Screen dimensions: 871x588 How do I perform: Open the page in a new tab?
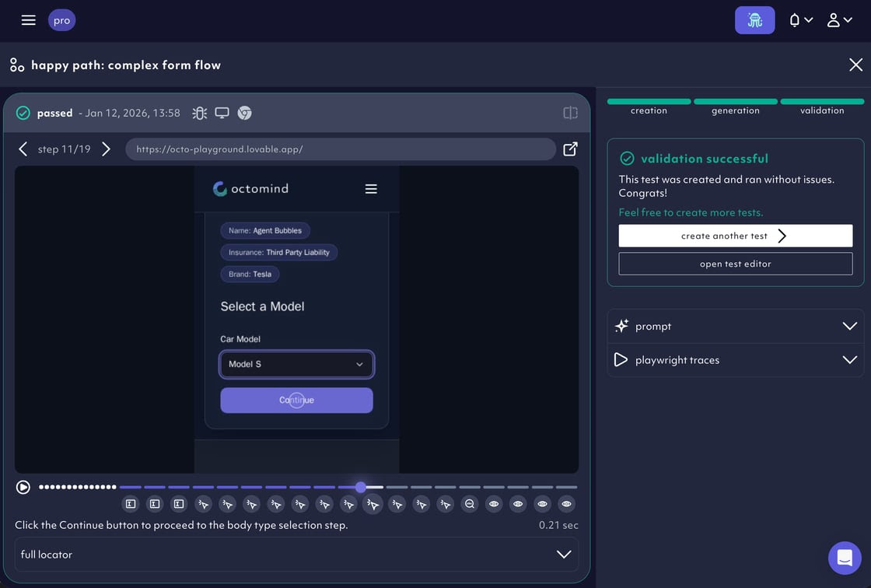570,149
